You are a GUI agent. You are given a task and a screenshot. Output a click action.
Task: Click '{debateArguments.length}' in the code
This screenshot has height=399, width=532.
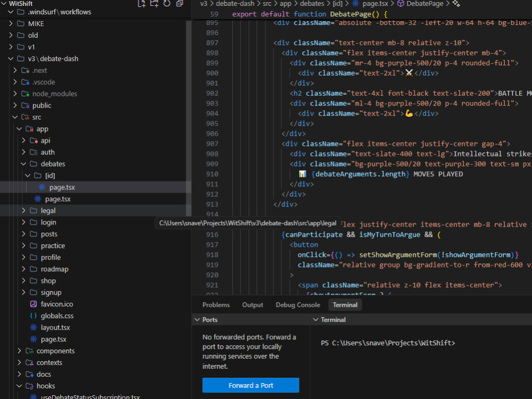click(360, 174)
